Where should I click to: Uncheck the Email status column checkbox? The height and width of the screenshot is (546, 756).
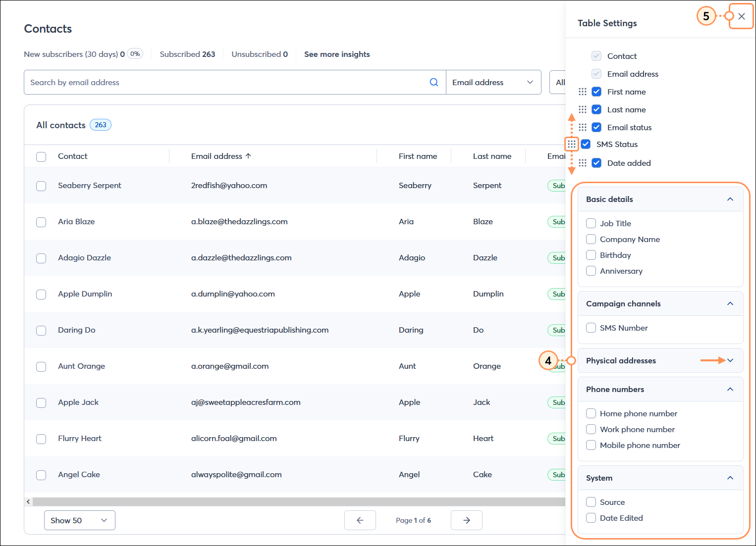pyautogui.click(x=596, y=127)
